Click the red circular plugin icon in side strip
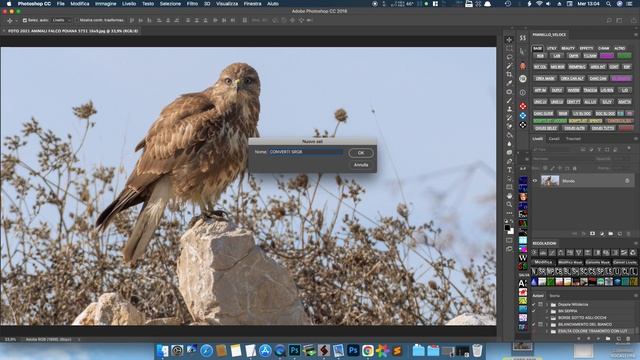Image resolution: width=640 pixels, height=360 pixels. [x=523, y=106]
